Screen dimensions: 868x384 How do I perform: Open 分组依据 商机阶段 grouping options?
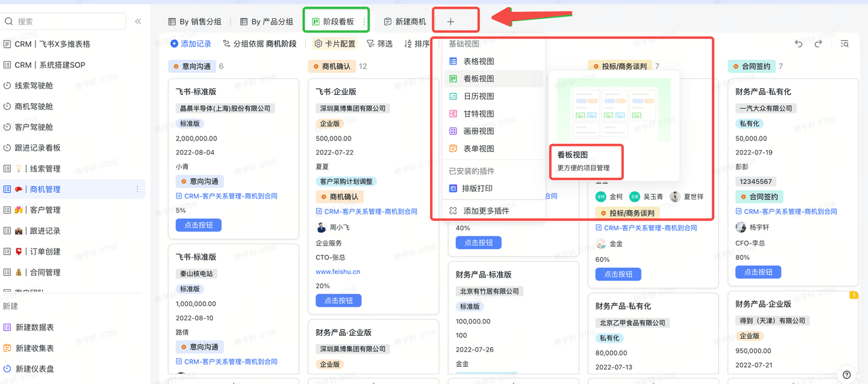(260, 44)
